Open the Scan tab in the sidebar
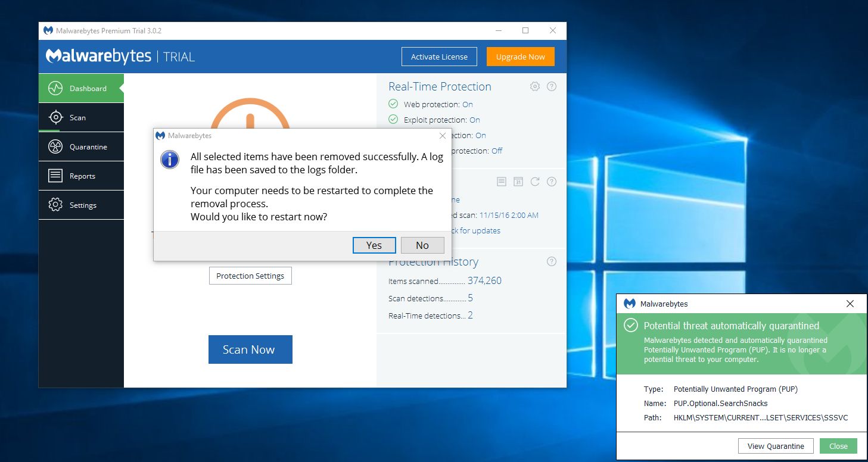The image size is (868, 462). coord(81,117)
